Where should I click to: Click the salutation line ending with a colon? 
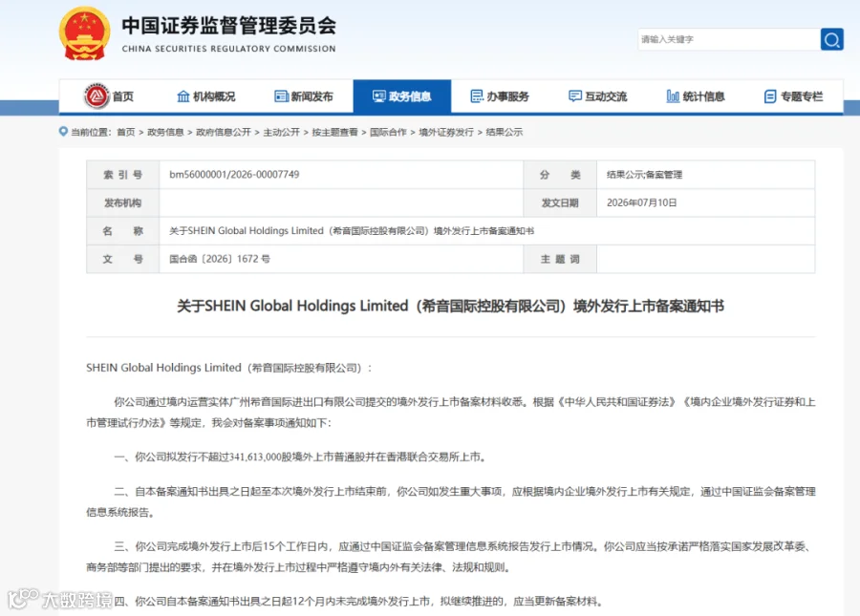[x=228, y=368]
